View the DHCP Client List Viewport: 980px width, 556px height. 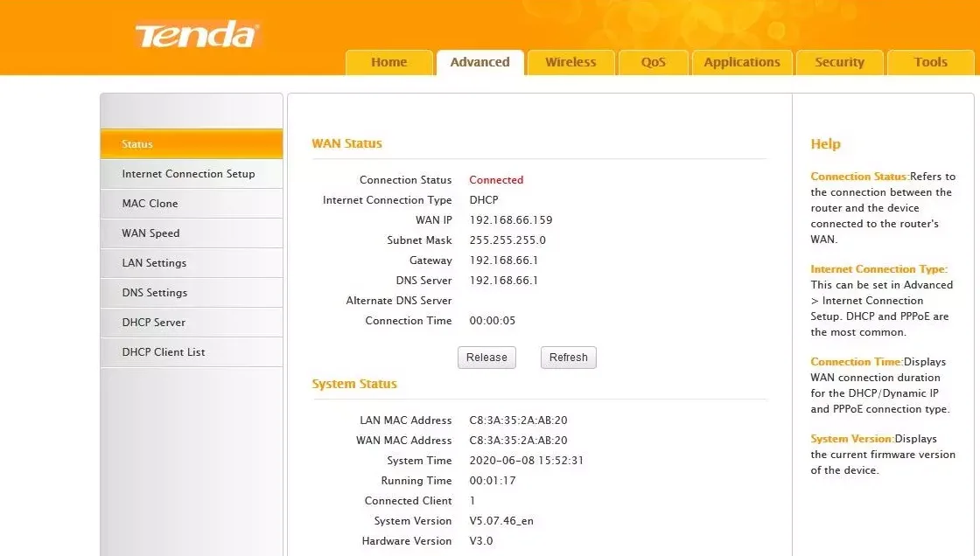pyautogui.click(x=164, y=352)
